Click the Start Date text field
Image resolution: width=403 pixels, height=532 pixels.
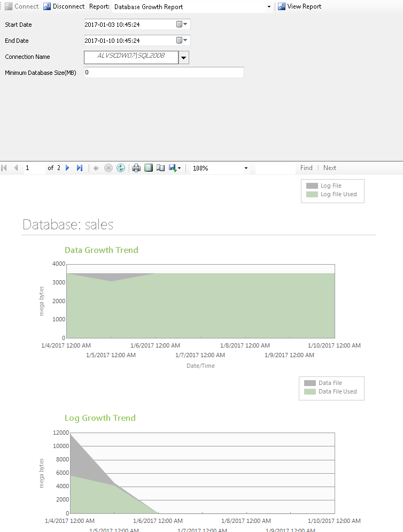pos(128,25)
